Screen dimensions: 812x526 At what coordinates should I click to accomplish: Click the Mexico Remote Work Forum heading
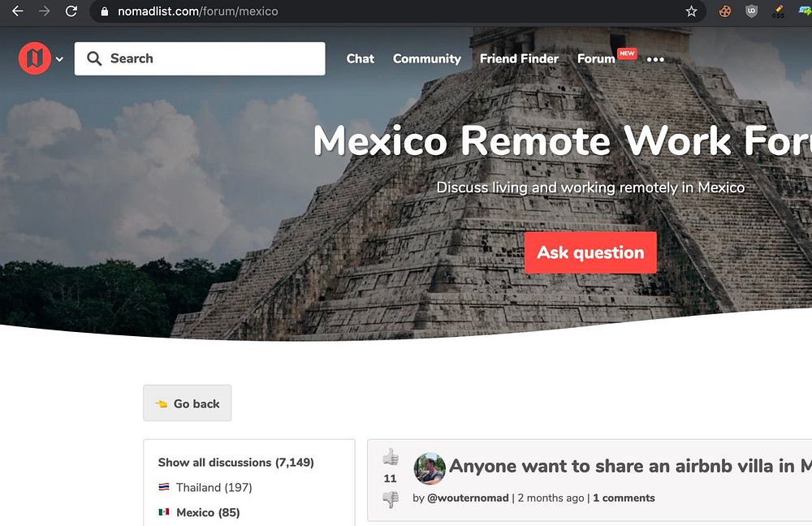click(563, 140)
